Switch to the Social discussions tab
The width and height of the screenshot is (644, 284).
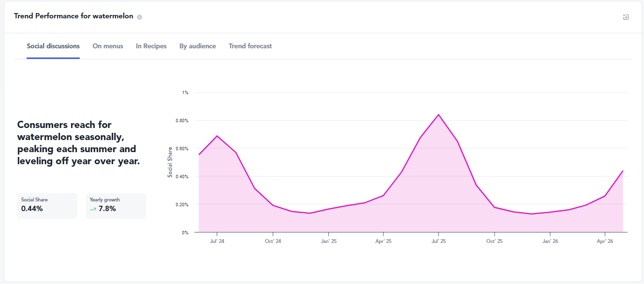(53, 46)
